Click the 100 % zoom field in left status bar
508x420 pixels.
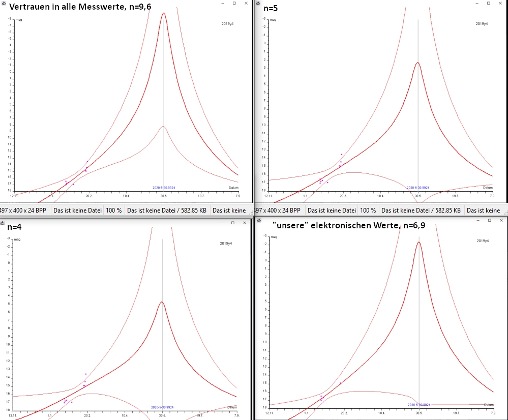113,211
